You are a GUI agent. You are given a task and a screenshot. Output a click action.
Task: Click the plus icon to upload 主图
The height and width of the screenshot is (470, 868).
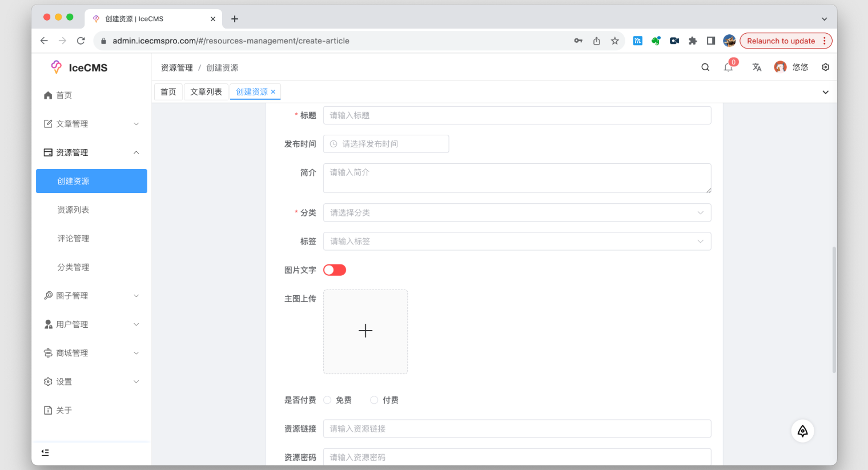[x=365, y=331]
